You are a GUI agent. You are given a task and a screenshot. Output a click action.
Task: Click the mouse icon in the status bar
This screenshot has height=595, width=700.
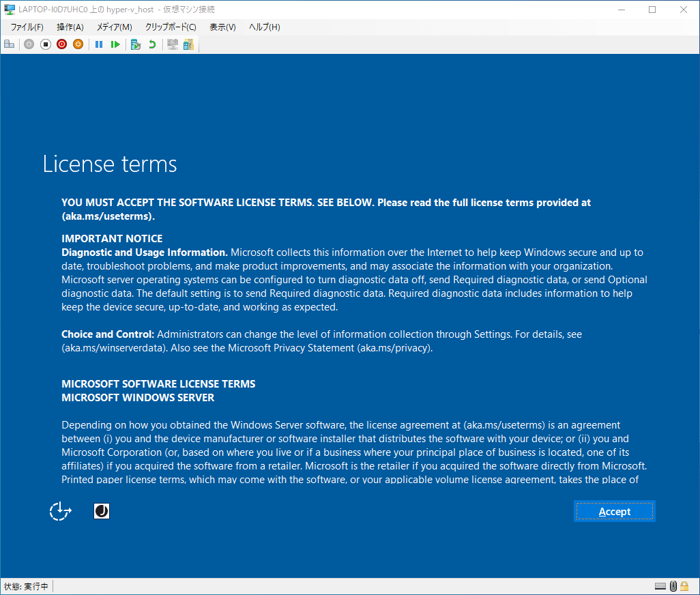pyautogui.click(x=673, y=585)
